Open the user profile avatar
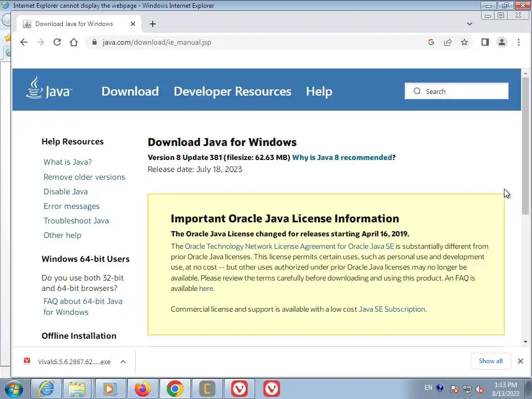 tap(502, 42)
